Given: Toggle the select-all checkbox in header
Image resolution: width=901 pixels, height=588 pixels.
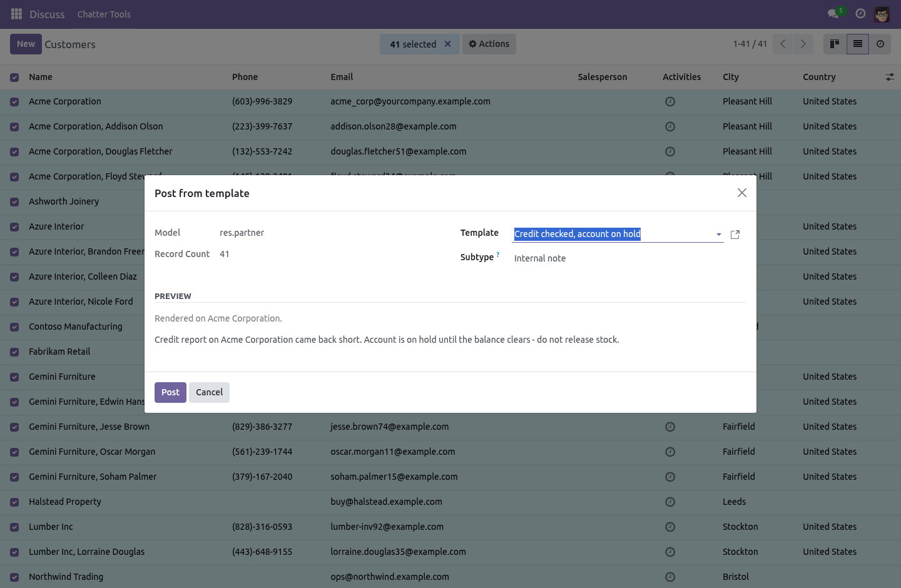Looking at the screenshot, I should click(x=14, y=78).
